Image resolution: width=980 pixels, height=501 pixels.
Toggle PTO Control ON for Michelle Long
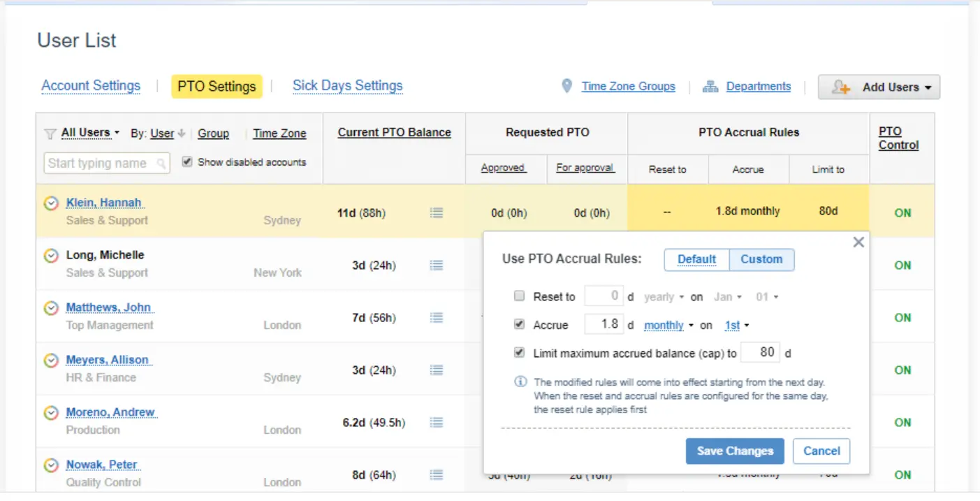902,266
